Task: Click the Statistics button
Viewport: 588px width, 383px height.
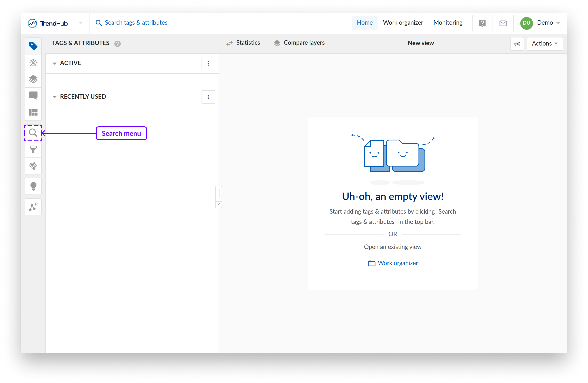Action: click(243, 43)
